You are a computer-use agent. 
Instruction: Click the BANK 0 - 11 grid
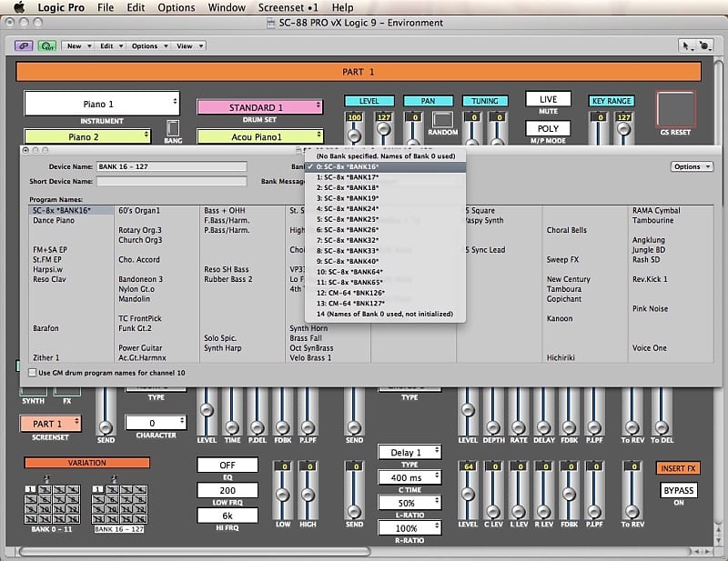coord(52,505)
